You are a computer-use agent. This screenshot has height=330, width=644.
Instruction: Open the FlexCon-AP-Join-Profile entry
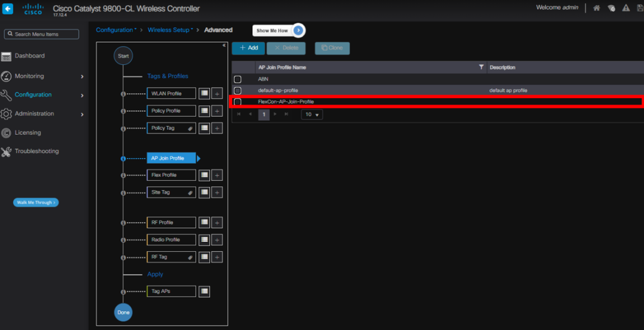(286, 101)
